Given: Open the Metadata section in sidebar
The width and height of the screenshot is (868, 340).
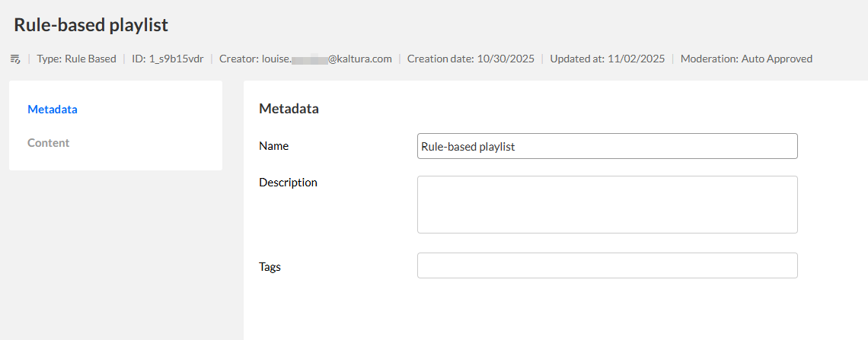Looking at the screenshot, I should [x=53, y=109].
